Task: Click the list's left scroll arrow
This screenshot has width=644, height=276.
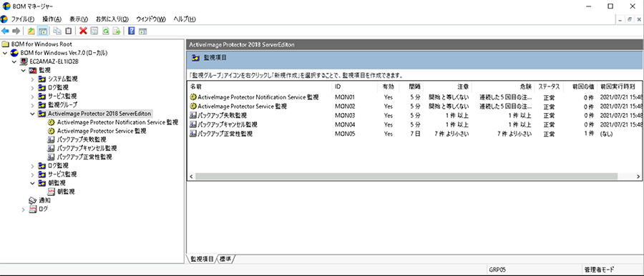Action: point(191,176)
